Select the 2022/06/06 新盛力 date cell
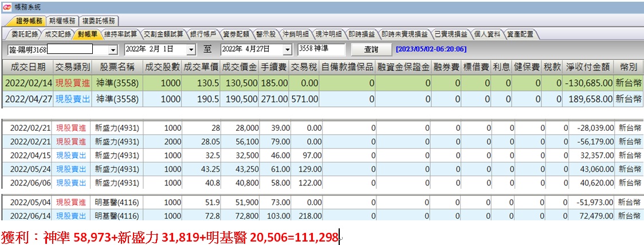 tap(28, 183)
